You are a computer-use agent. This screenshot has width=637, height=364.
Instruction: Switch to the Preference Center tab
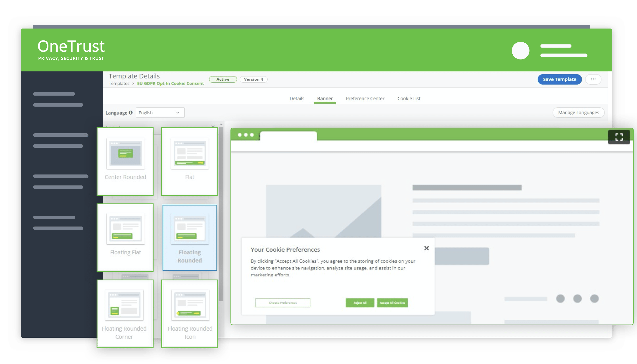click(x=365, y=98)
